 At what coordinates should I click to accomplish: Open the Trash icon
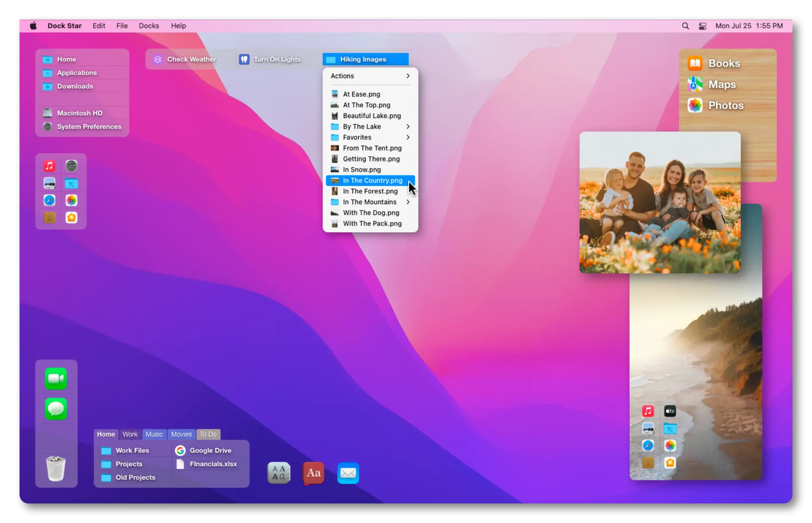click(x=56, y=468)
